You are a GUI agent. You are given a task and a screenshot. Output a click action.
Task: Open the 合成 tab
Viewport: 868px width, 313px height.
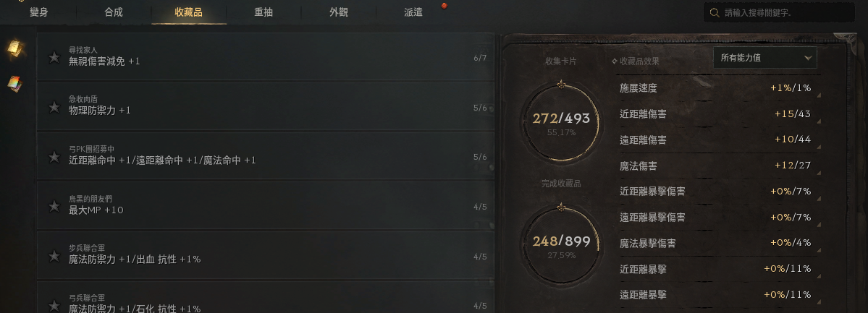coord(114,12)
